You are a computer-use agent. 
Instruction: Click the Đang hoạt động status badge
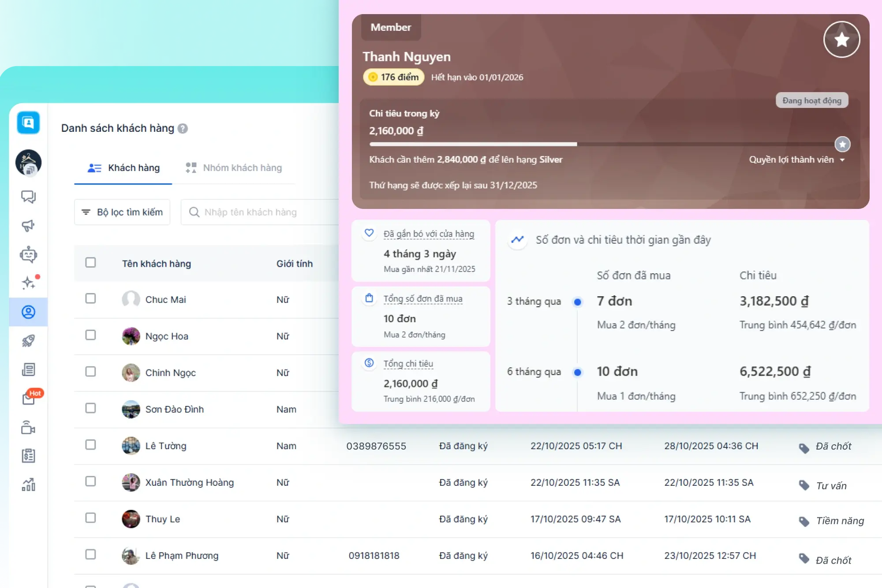(x=811, y=100)
